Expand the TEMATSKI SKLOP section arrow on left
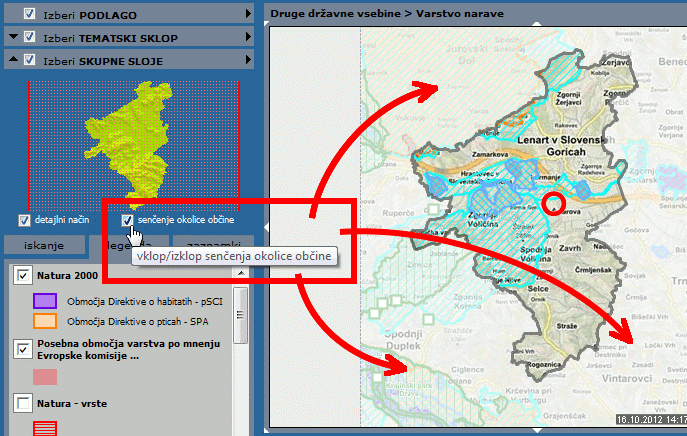Screen dimensions: 687x436 [x=13, y=37]
